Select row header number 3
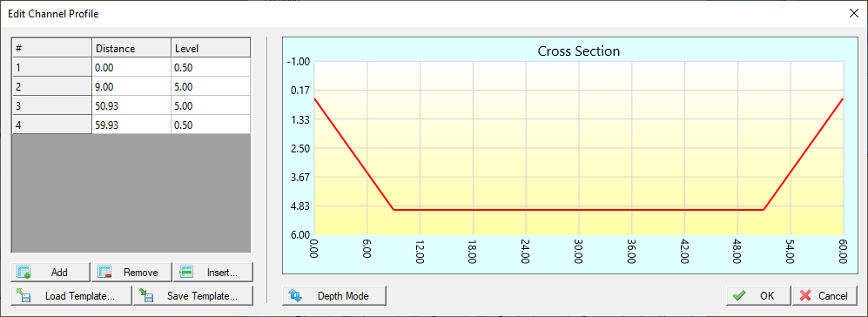Image resolution: width=868 pixels, height=317 pixels. tap(52, 105)
